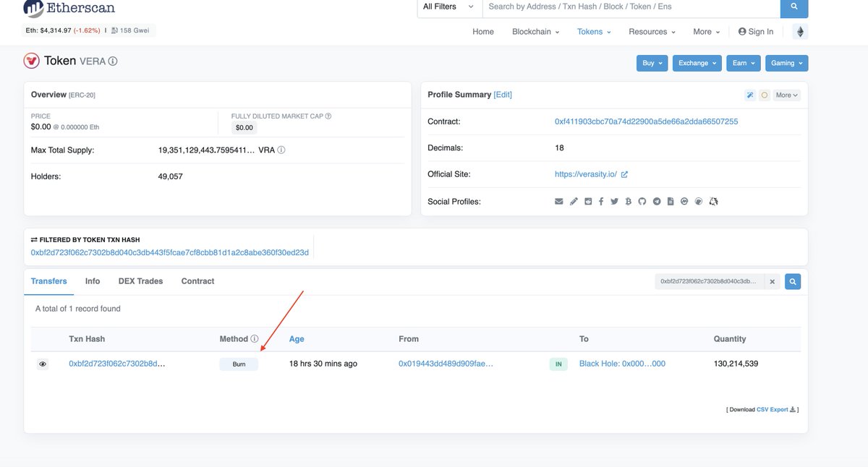Click info icon after VRA supply
Image resolution: width=868 pixels, height=467 pixels.
pos(281,150)
